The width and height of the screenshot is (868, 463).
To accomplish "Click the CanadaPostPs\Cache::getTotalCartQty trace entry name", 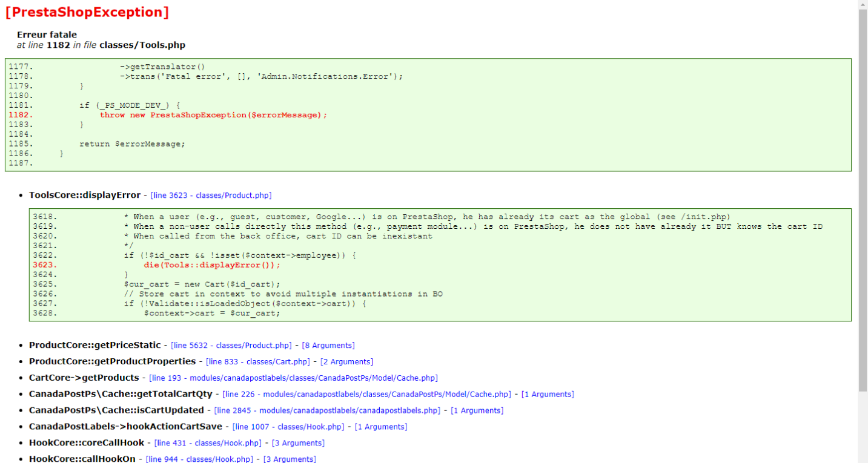I will pyautogui.click(x=121, y=394).
